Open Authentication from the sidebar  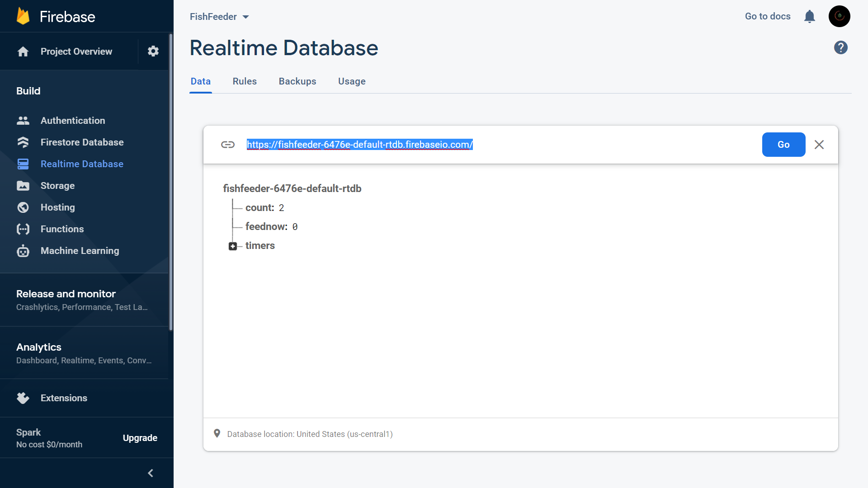(72, 121)
